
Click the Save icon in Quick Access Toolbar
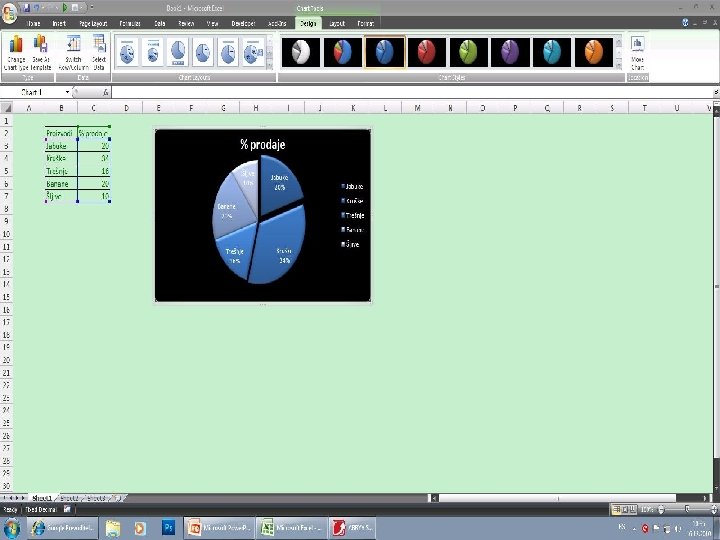[27, 8]
